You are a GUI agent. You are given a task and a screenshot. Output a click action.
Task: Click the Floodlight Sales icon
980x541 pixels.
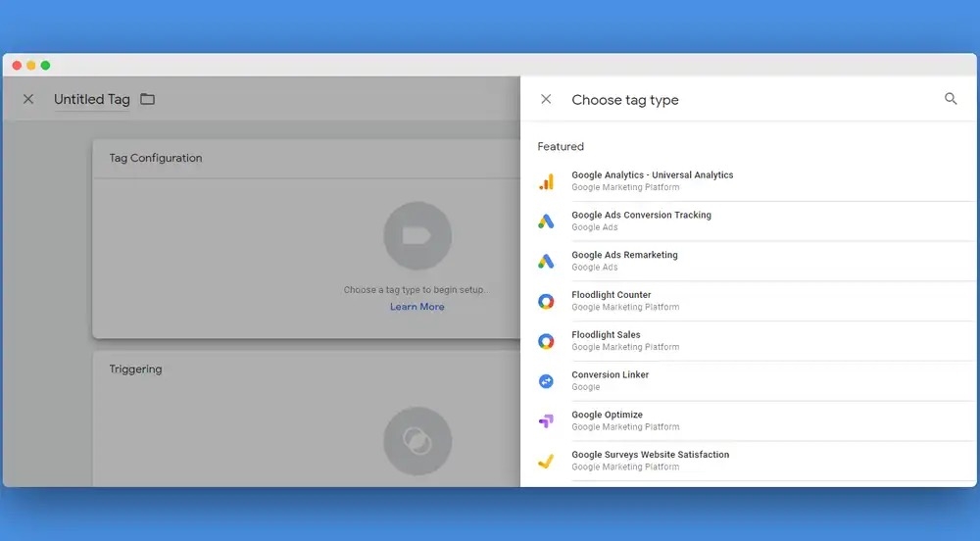click(546, 341)
